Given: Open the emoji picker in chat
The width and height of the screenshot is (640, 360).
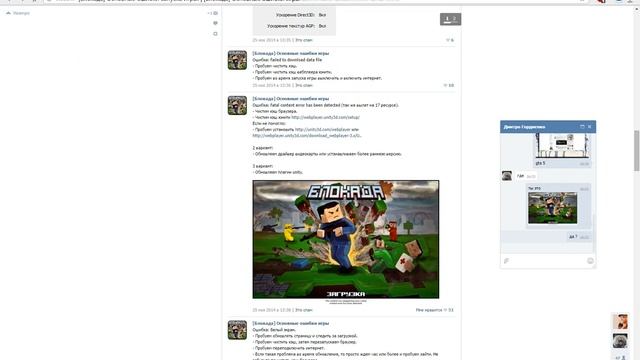Looking at the screenshot, I should pos(590,261).
